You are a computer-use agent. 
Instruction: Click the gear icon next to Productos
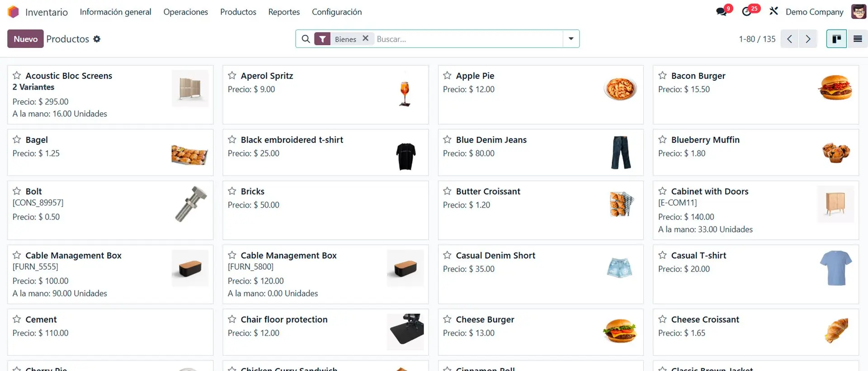point(97,39)
